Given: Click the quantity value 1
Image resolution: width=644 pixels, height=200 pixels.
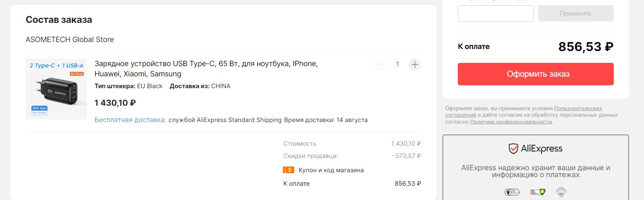Looking at the screenshot, I should coord(397,64).
